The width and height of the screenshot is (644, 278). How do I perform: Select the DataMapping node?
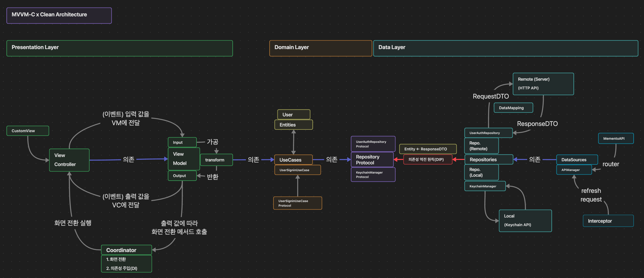click(513, 108)
